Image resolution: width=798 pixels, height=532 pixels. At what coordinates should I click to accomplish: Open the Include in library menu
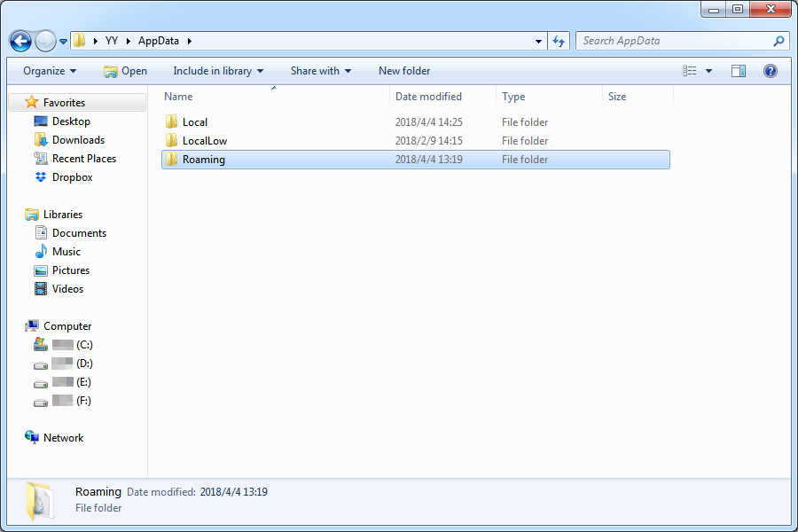click(218, 71)
